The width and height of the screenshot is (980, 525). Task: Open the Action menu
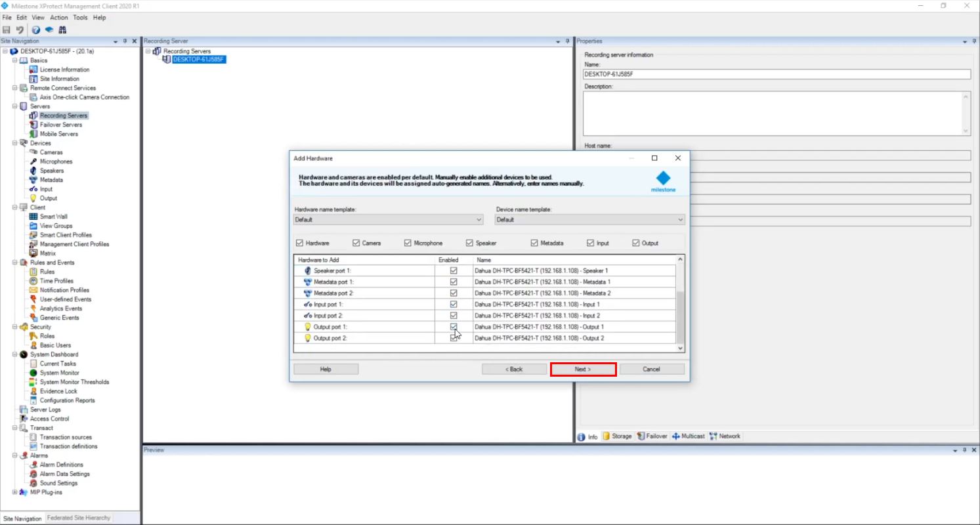click(58, 18)
